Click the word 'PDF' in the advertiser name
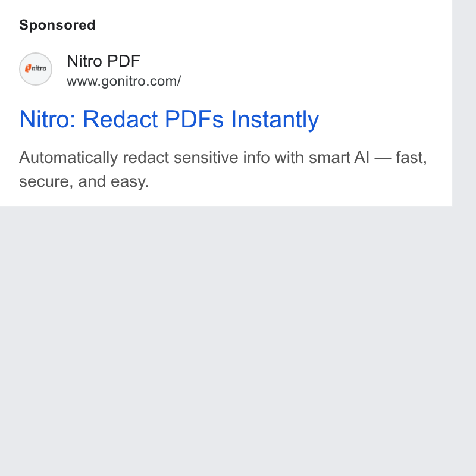The image size is (476, 476). 124,61
